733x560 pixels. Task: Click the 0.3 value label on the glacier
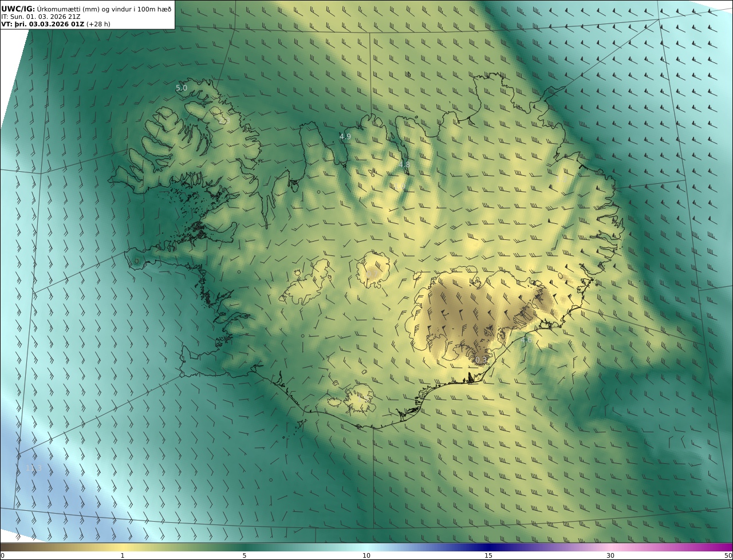[x=481, y=360]
